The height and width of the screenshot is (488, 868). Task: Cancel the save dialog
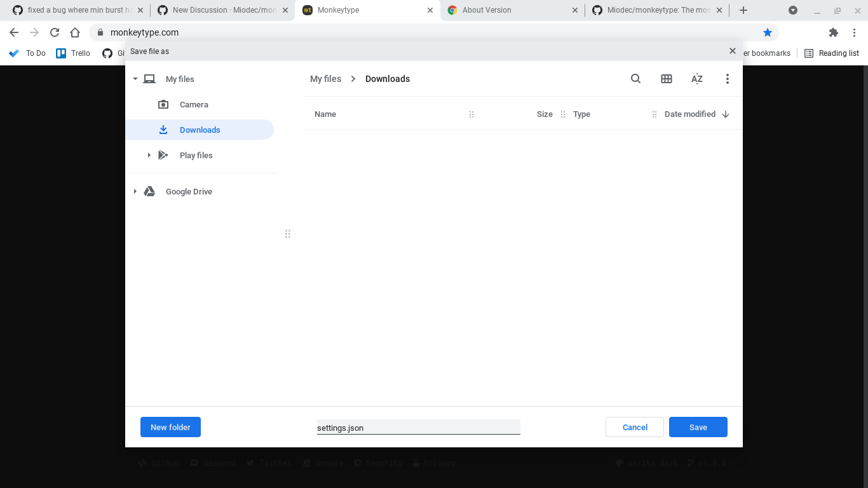634,427
